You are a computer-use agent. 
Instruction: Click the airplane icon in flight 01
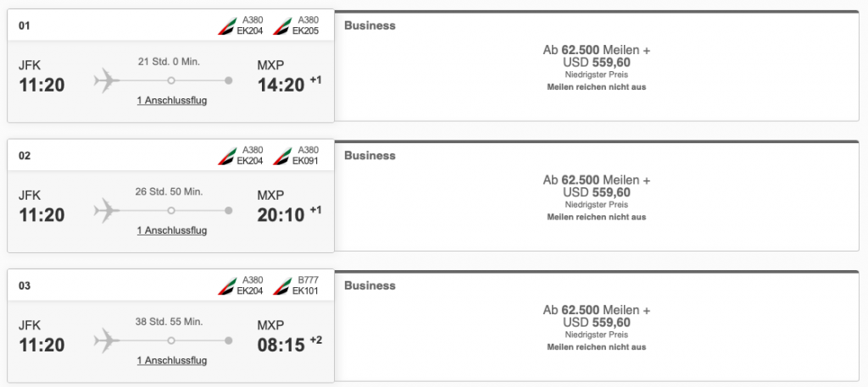pyautogui.click(x=106, y=80)
